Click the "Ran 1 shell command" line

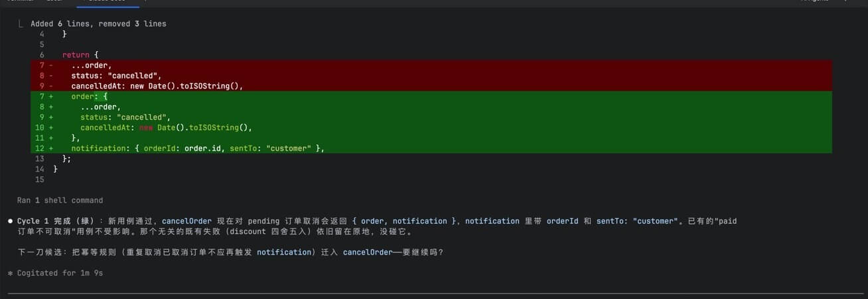coord(60,200)
